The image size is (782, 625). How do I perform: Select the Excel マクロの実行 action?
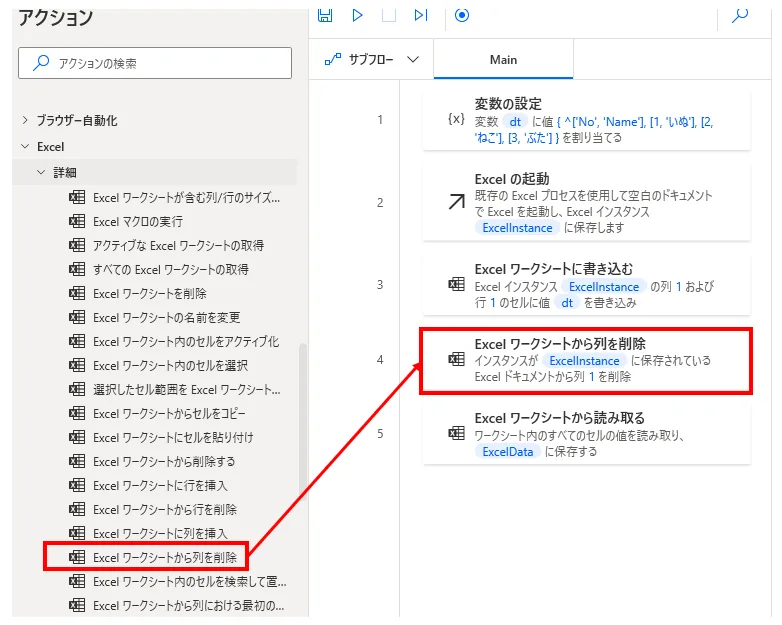pos(138,221)
